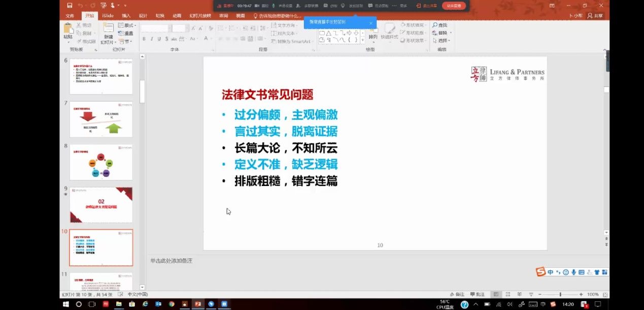Screen dimensions: 644x310
Task: Select slide 8 thumbnail in slide panel
Action: point(101,162)
